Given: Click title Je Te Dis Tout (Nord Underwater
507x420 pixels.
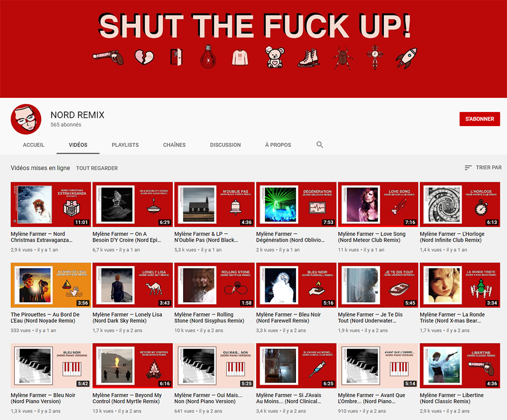Looking at the screenshot, I should click(370, 318).
